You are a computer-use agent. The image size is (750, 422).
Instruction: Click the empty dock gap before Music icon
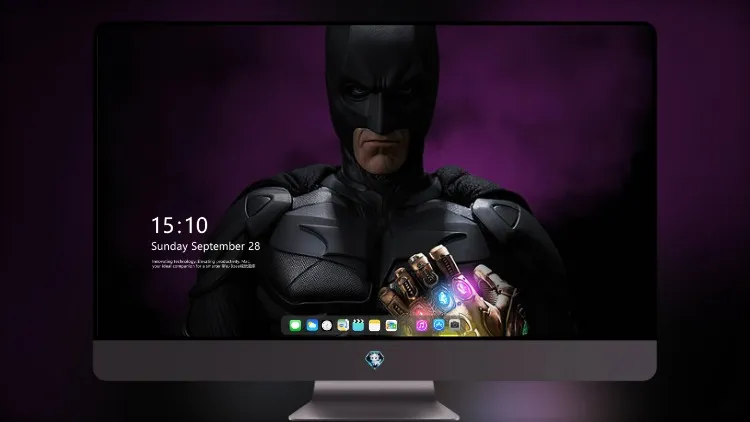pos(407,325)
